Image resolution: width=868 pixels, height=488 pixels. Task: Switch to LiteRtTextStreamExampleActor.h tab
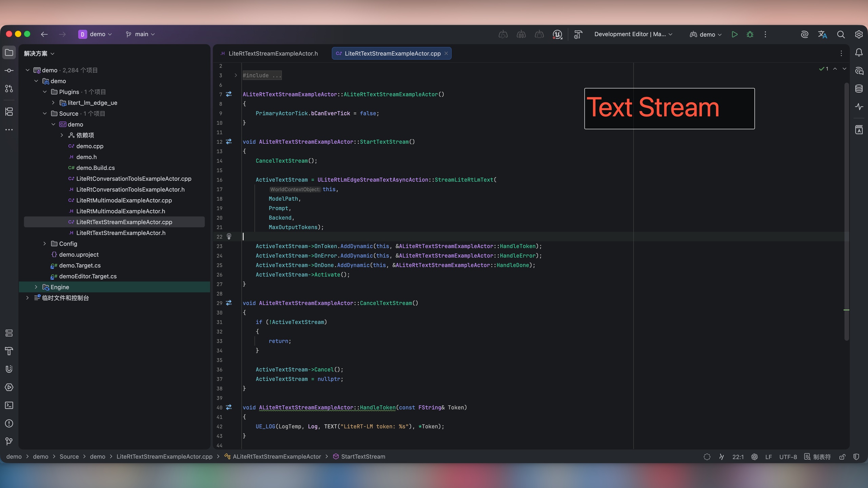point(270,54)
